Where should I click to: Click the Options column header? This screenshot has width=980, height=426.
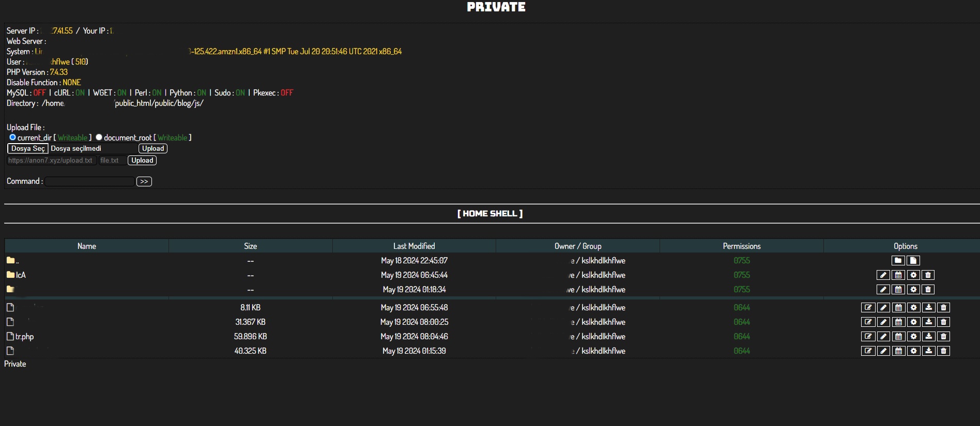point(906,246)
